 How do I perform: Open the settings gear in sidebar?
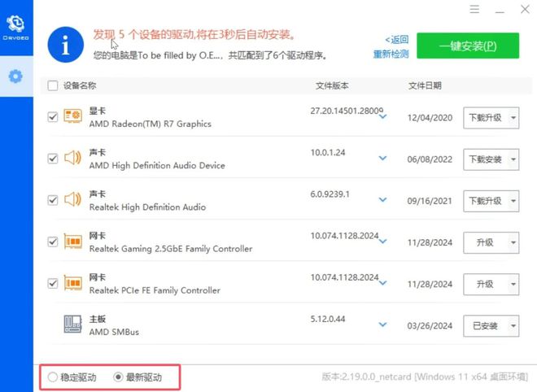15,76
